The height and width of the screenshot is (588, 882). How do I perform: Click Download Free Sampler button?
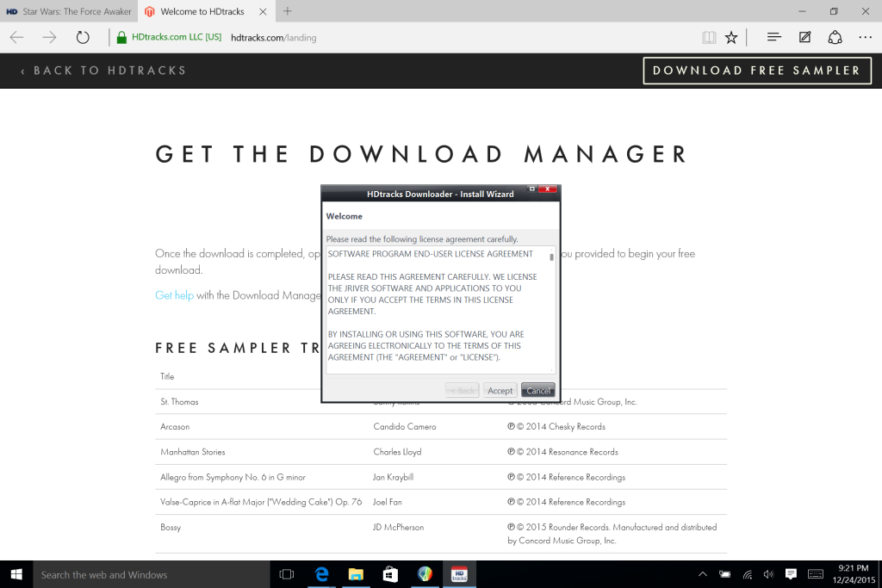(x=757, y=71)
